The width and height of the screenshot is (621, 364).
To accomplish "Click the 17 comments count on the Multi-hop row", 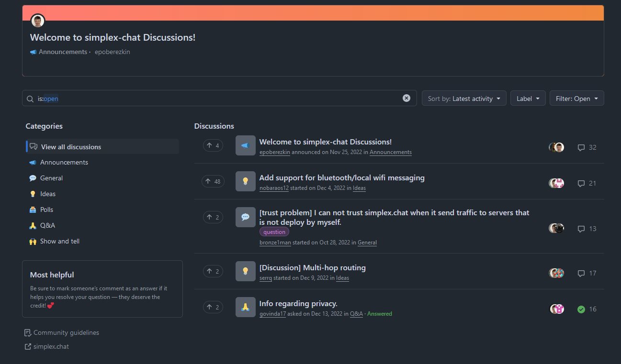I will point(587,273).
